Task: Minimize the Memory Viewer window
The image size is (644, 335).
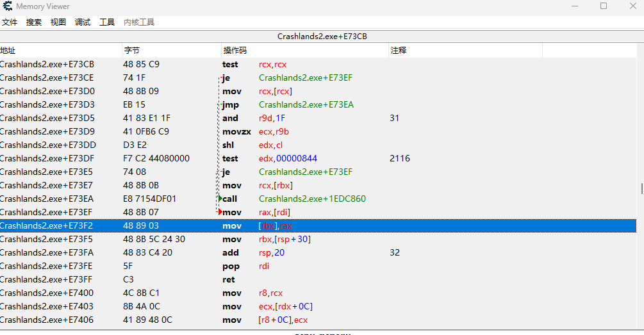Action: (x=575, y=6)
